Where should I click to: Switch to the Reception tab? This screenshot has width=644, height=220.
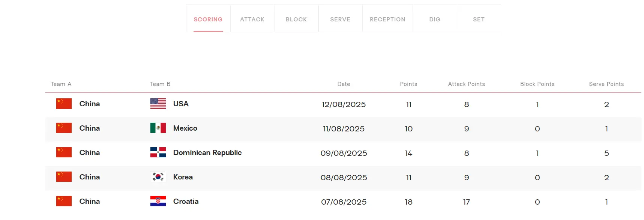(387, 19)
